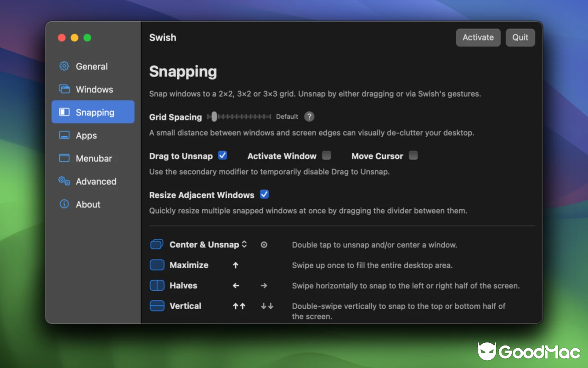Disable Resize Adjacent Windows
Screen dimensions: 588x368
[264, 195]
